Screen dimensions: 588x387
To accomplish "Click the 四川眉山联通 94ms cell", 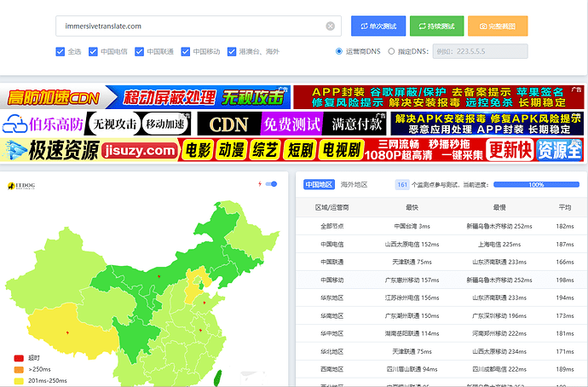I will tap(412, 369).
